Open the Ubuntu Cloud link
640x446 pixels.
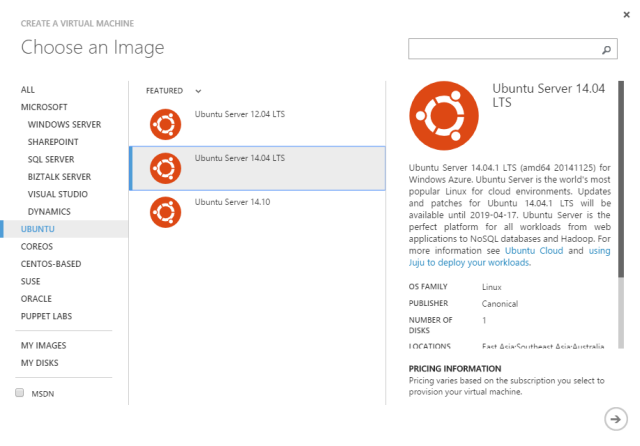pyautogui.click(x=534, y=251)
